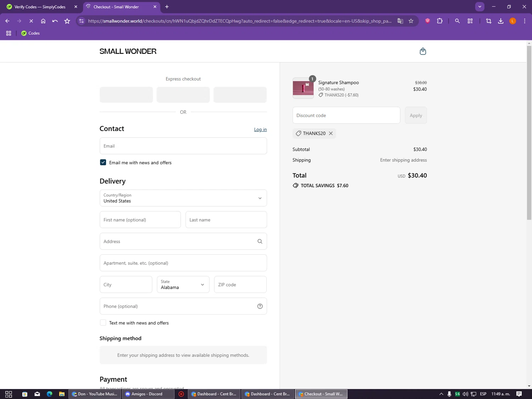532x399 pixels.
Task: Launch Microsoft Edge from taskbar
Action: (49, 394)
